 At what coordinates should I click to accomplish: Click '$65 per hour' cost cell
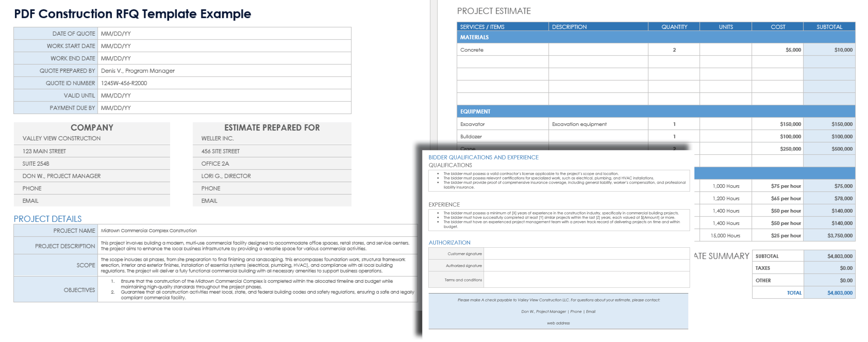coord(777,199)
